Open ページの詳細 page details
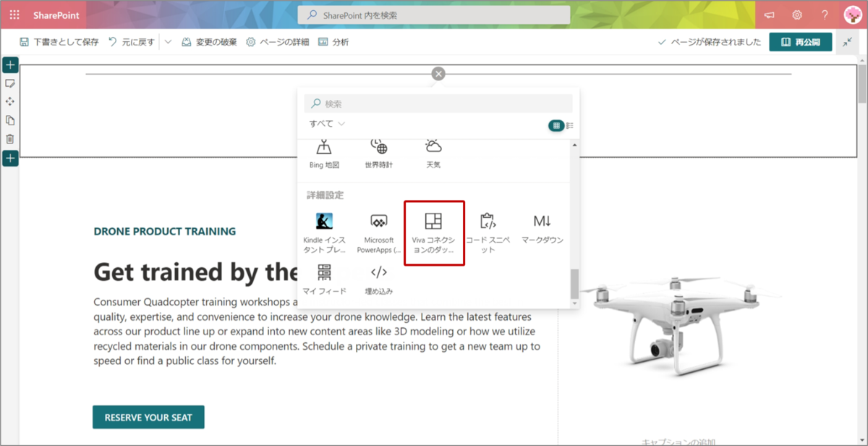 278,42
